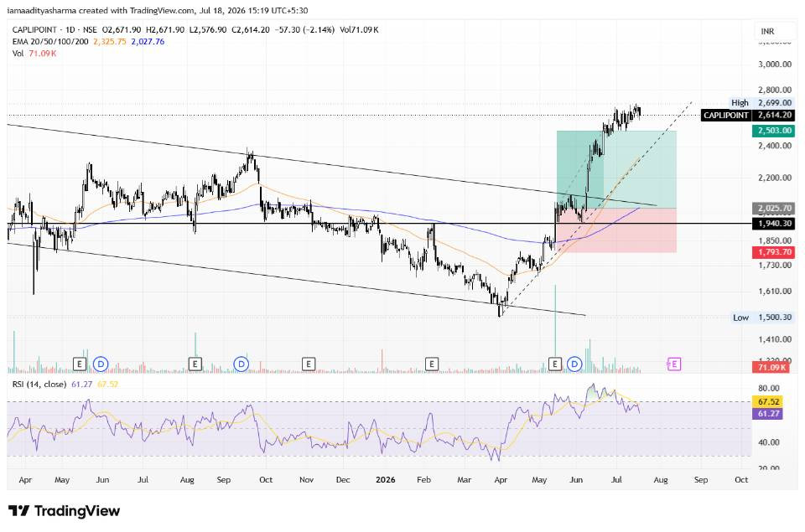
Task: Click the TradingView logo
Action: pyautogui.click(x=65, y=511)
